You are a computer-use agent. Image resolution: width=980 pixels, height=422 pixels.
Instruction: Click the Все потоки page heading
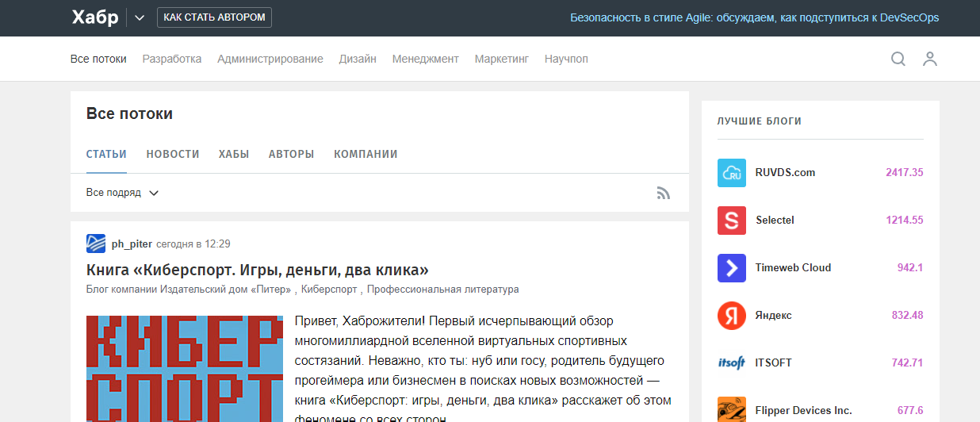pos(129,113)
